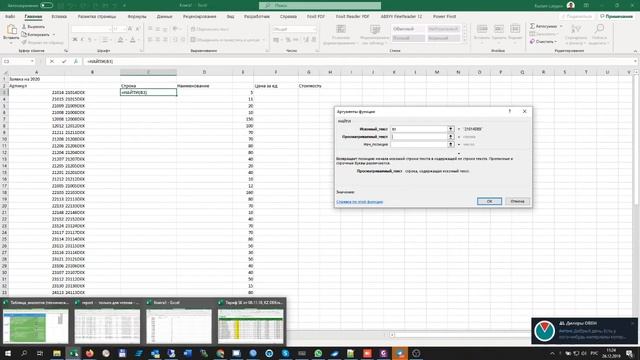Apply the Плохой cell style
This screenshot has width=640, height=360.
pos(408,38)
